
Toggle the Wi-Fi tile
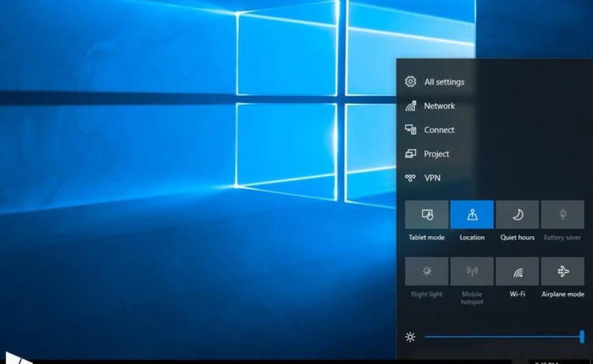pos(518,272)
